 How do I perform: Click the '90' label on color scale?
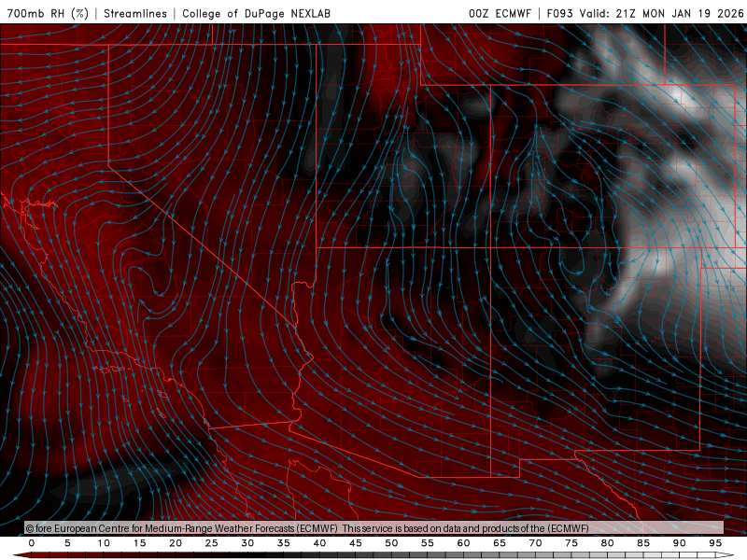pyautogui.click(x=680, y=543)
